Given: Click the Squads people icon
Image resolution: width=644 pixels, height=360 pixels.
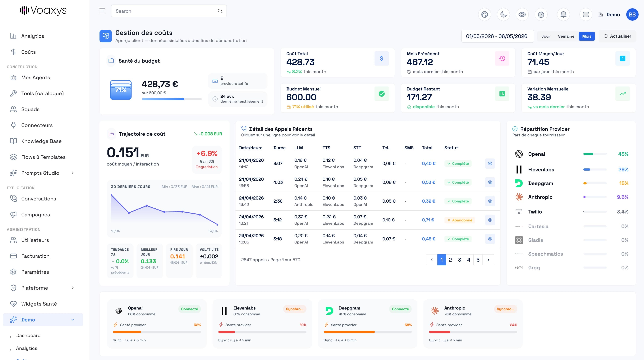Looking at the screenshot, I should [x=13, y=109].
